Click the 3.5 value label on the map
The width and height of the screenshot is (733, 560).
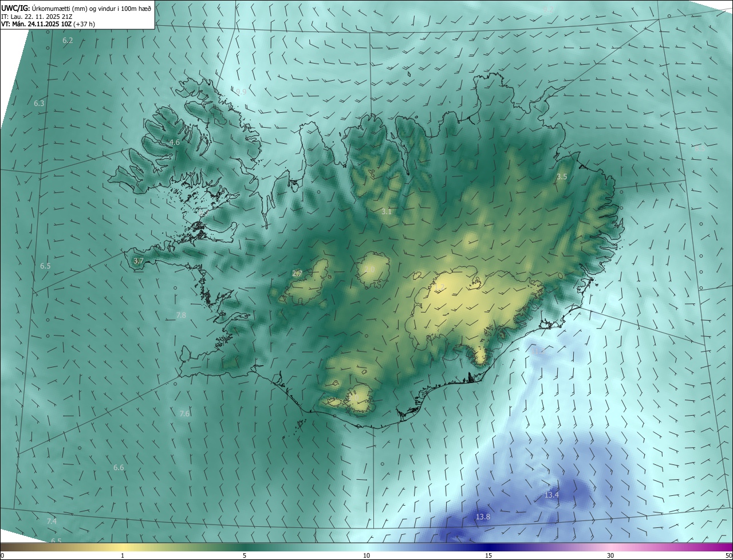(x=562, y=177)
